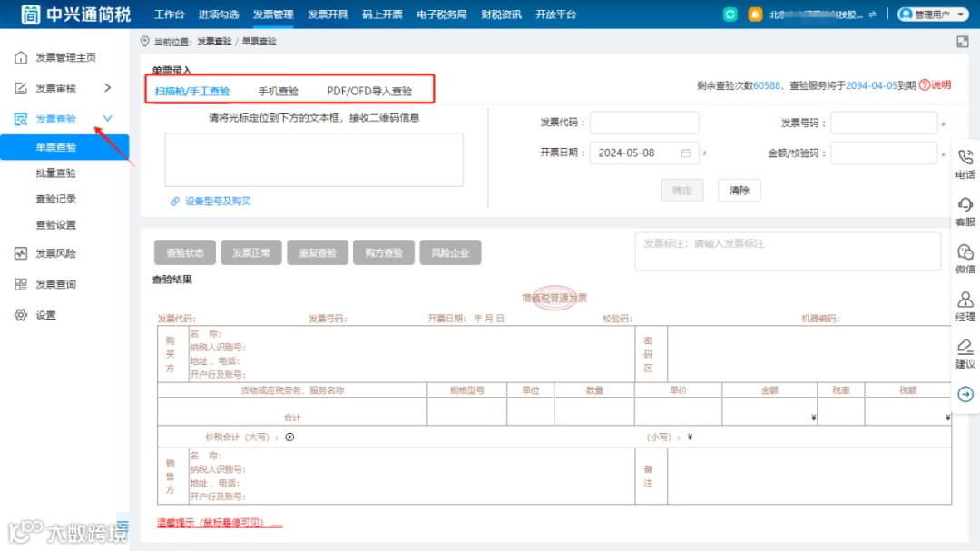The height and width of the screenshot is (551, 980).
Task: Open the calendar icon in 开票日期 field
Action: point(686,153)
